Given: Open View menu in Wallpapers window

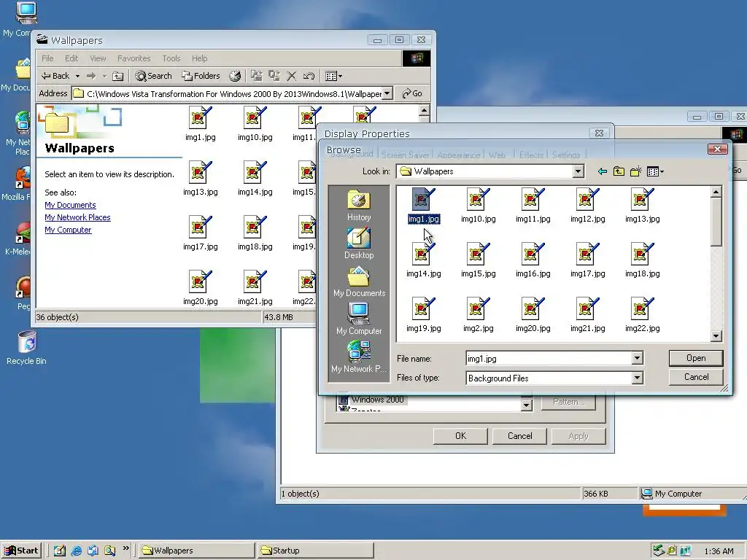Looking at the screenshot, I should coord(98,58).
